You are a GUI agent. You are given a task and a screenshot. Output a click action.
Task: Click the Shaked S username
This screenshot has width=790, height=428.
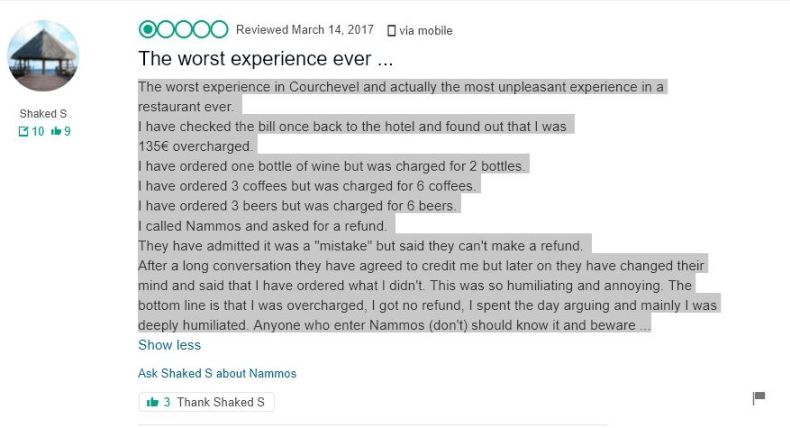tap(43, 113)
